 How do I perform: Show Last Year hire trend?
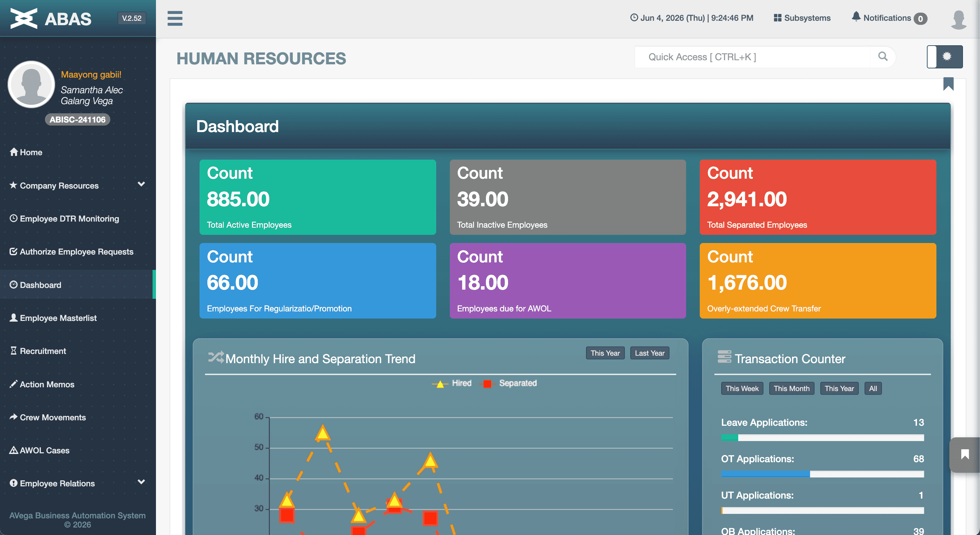(x=649, y=353)
